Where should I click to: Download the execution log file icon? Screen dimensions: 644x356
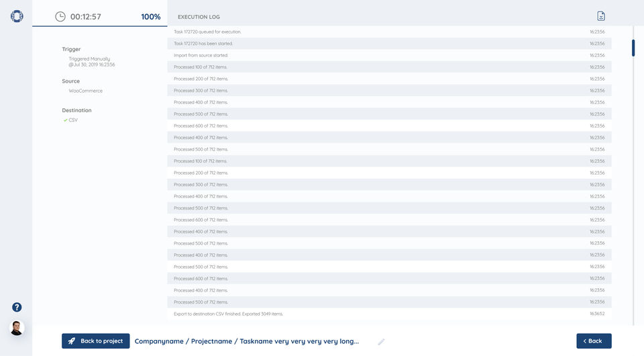[x=601, y=16]
